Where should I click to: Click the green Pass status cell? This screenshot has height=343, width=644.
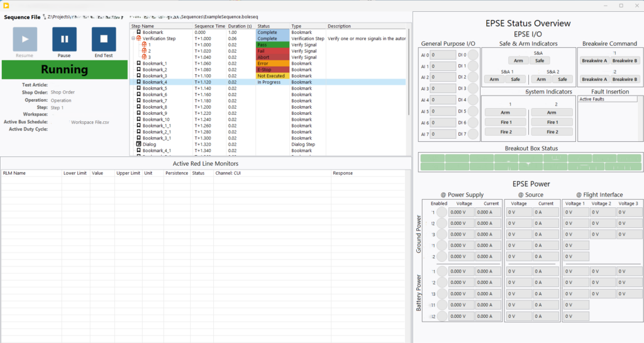tap(273, 45)
